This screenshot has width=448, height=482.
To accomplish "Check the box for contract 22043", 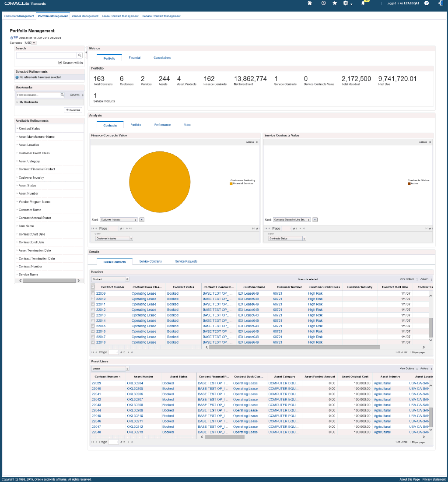I will point(93,315).
